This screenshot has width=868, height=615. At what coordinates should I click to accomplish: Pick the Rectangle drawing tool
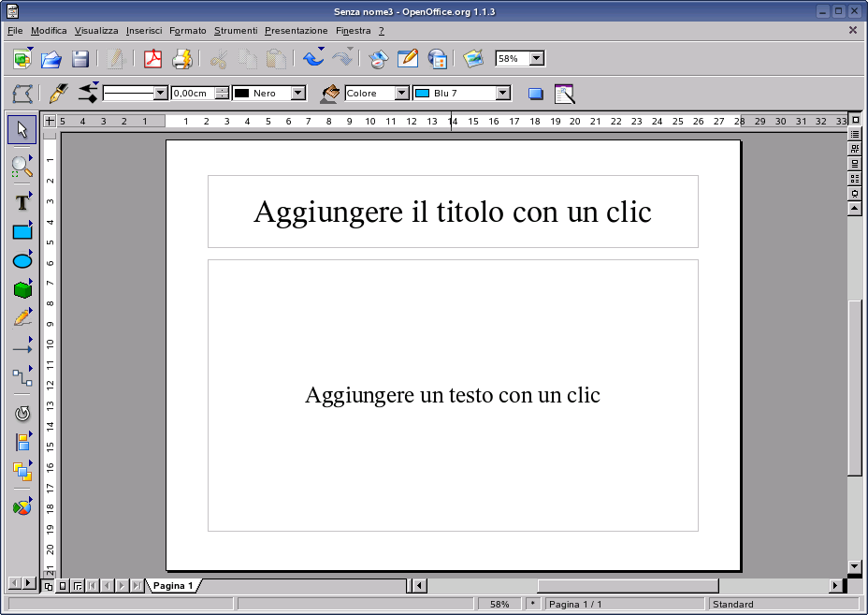coord(21,231)
